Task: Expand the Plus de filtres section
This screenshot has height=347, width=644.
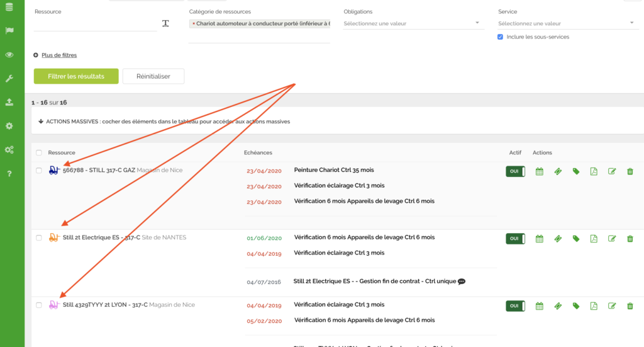Action: pos(58,55)
